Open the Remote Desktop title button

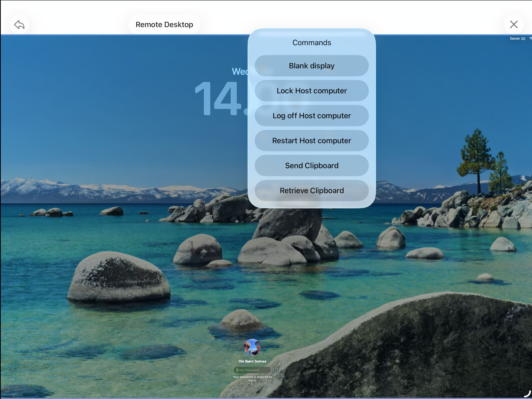point(164,25)
